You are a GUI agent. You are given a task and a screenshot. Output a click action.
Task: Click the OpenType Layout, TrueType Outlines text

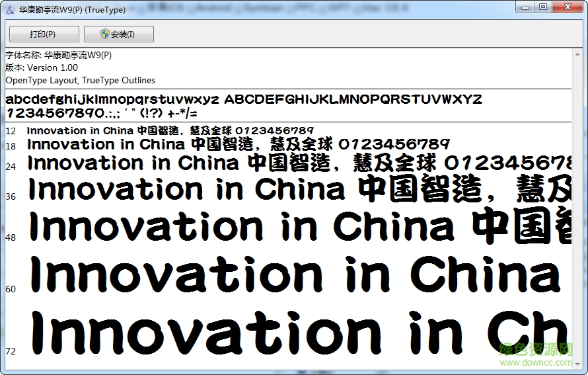80,80
